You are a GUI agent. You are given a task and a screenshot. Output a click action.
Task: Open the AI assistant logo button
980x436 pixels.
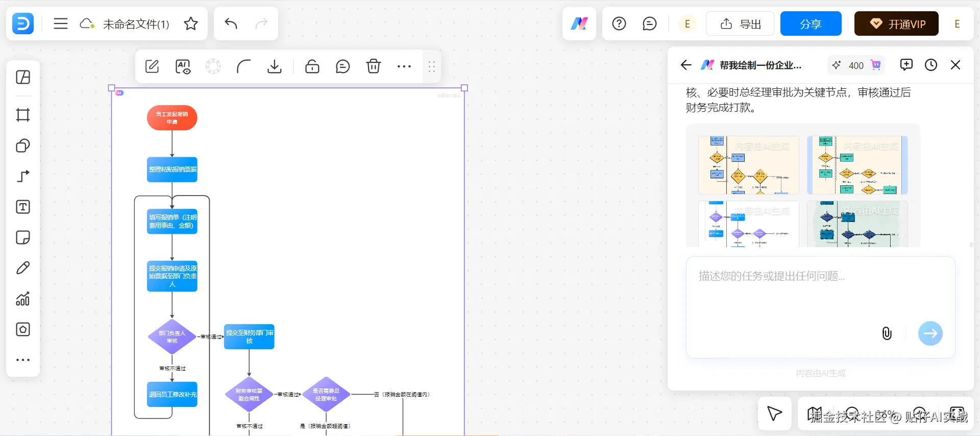pos(579,23)
